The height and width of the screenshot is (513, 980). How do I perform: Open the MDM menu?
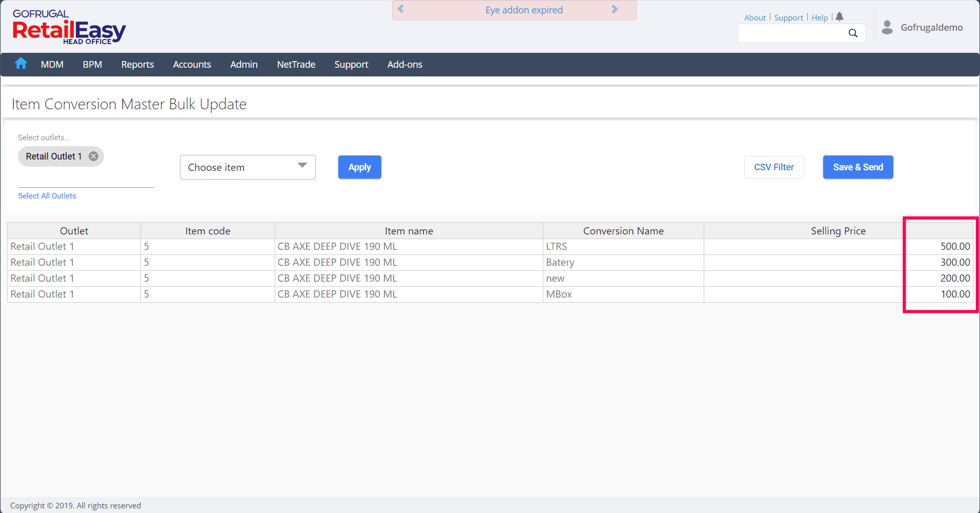coord(52,65)
